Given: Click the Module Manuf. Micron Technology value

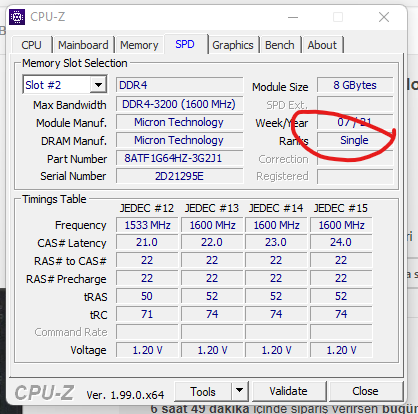Looking at the screenshot, I should click(x=180, y=122).
